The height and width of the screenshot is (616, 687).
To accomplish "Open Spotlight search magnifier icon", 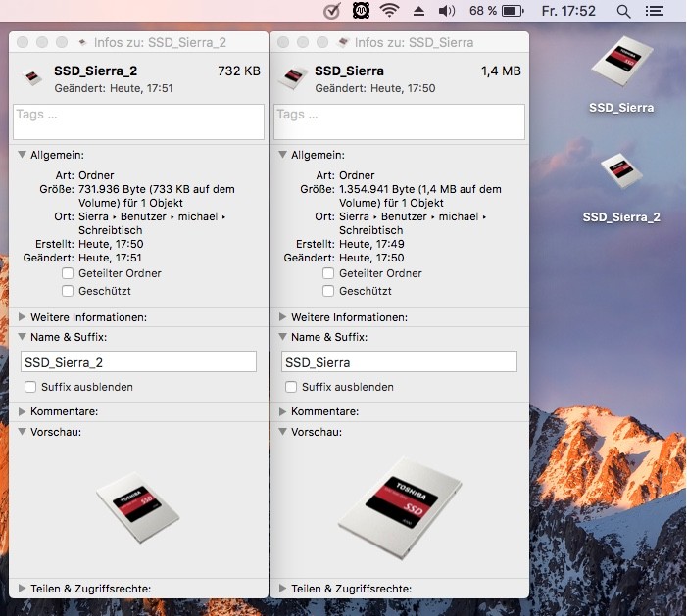I will pos(623,11).
